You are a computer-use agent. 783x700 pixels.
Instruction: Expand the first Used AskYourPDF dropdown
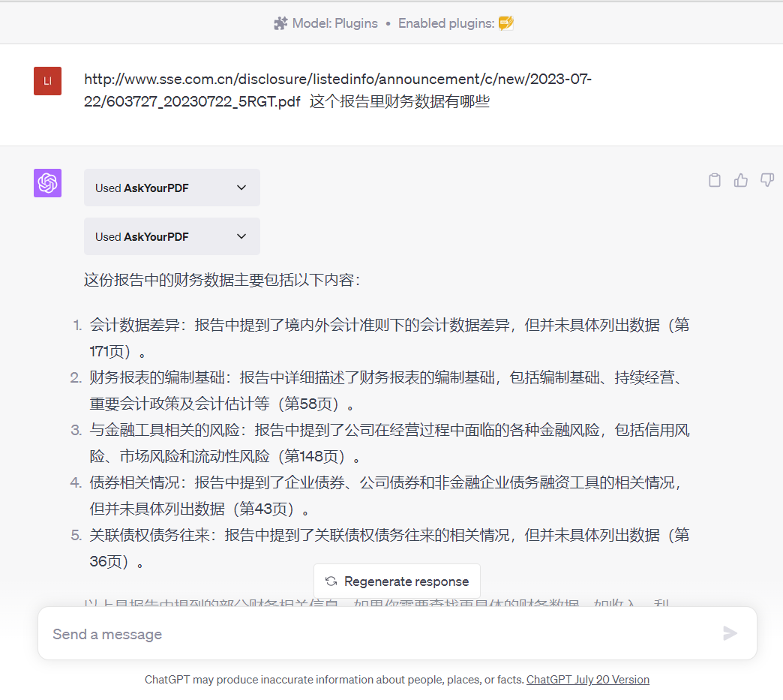click(x=172, y=188)
